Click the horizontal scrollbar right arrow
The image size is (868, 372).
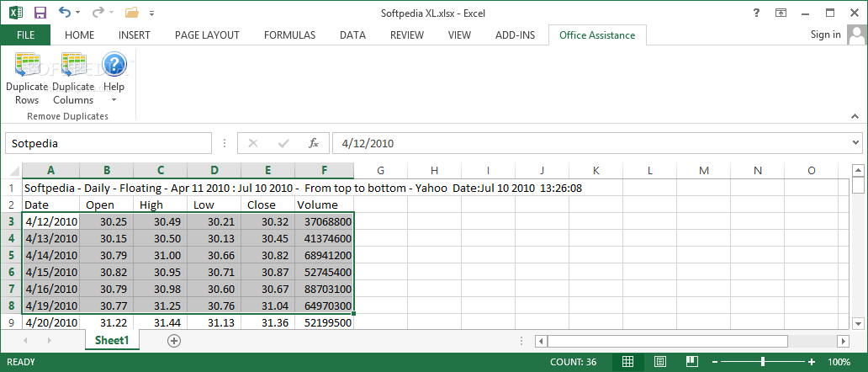pos(843,341)
